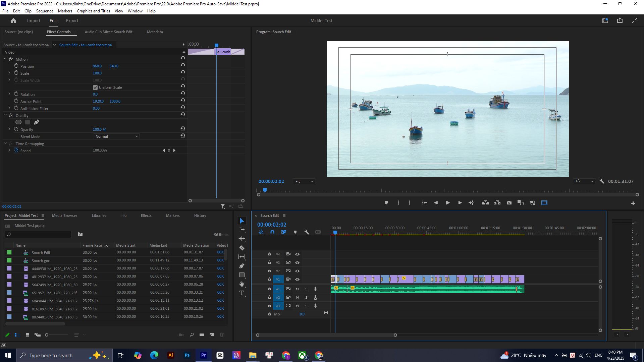Solo audio track A2
The height and width of the screenshot is (362, 644).
pos(306,297)
